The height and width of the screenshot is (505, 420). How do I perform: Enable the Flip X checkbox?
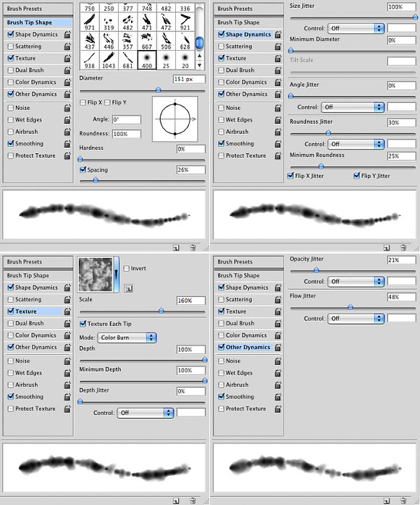tap(83, 102)
